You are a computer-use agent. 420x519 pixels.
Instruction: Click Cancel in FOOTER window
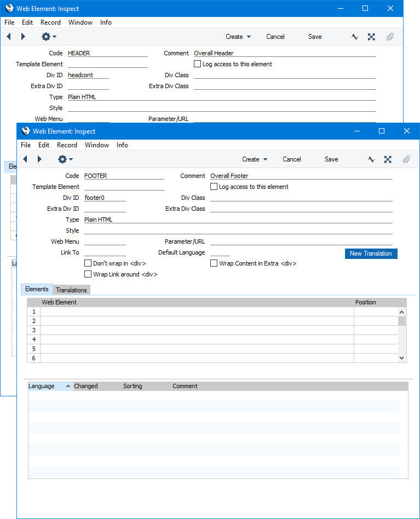pos(291,159)
